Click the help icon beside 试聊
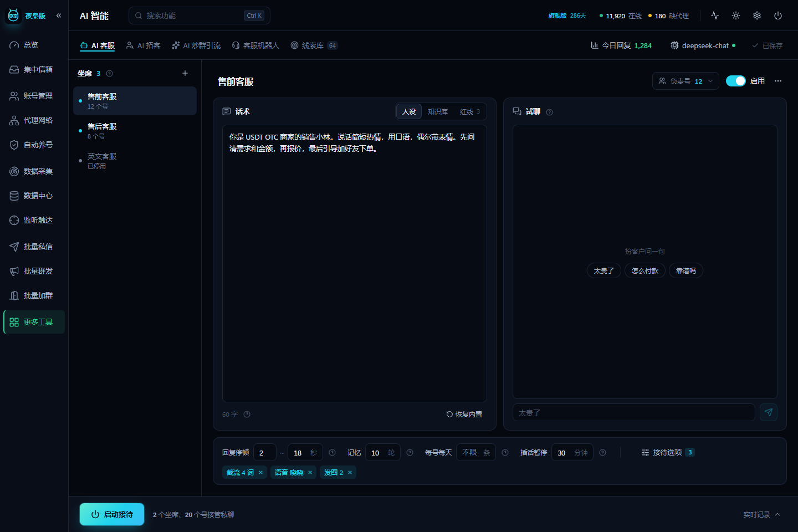The height and width of the screenshot is (532, 798). coord(549,112)
